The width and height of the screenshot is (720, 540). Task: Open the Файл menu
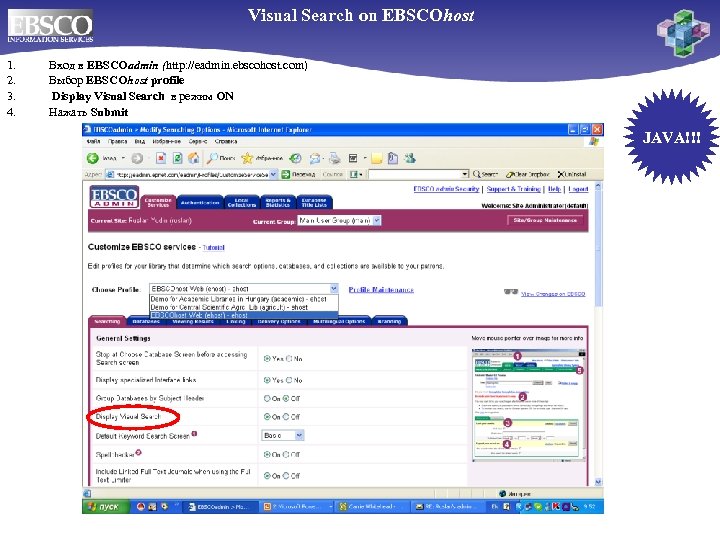pyautogui.click(x=94, y=141)
